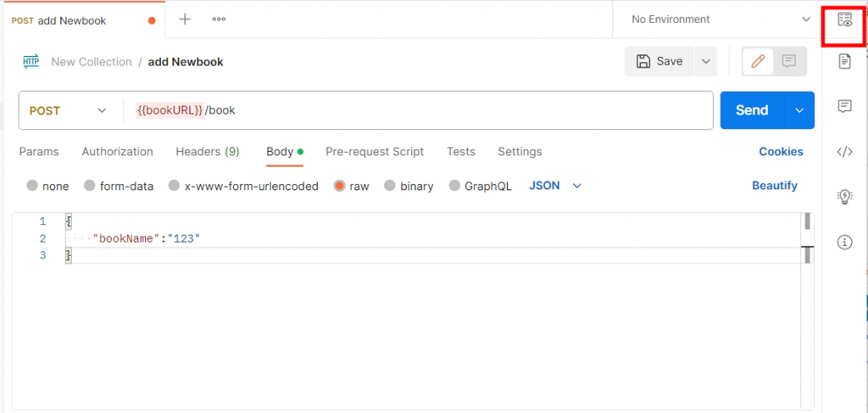Image resolution: width=868 pixels, height=413 pixels.
Task: Open the code snippet icon
Action: [x=844, y=153]
